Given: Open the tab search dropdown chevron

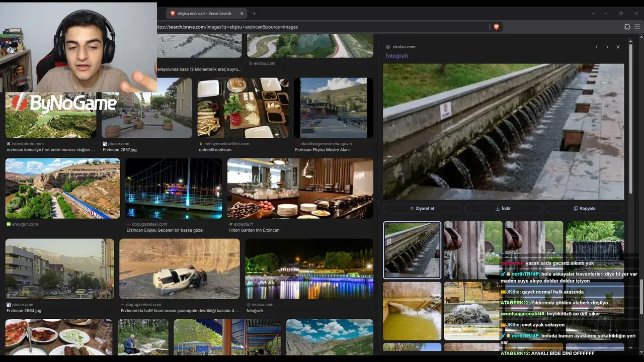Looking at the screenshot, I should pyautogui.click(x=593, y=14).
